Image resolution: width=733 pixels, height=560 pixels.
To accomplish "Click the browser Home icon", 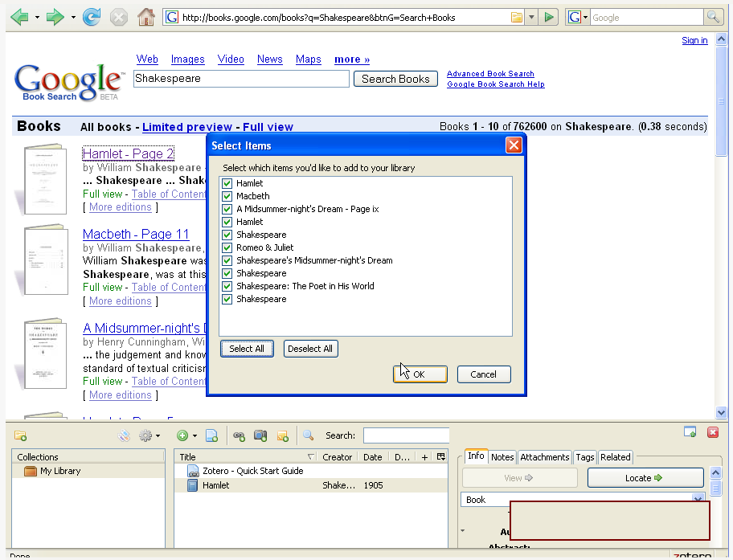I will 145,17.
